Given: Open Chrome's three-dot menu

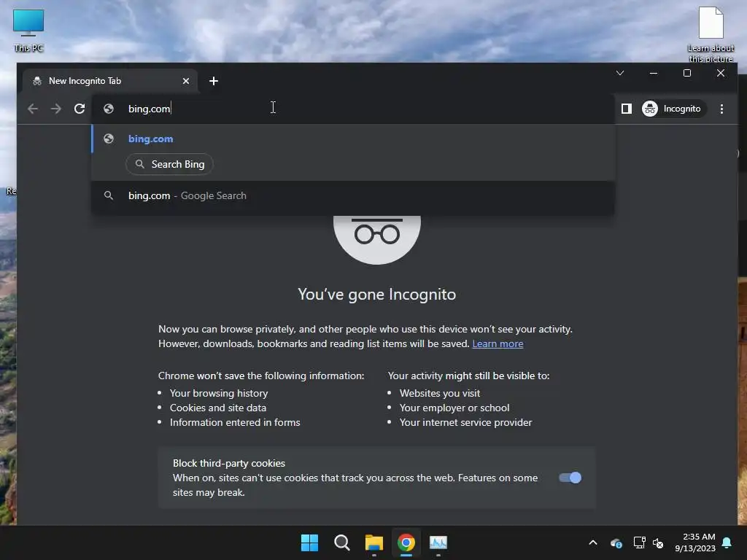Looking at the screenshot, I should coord(721,109).
